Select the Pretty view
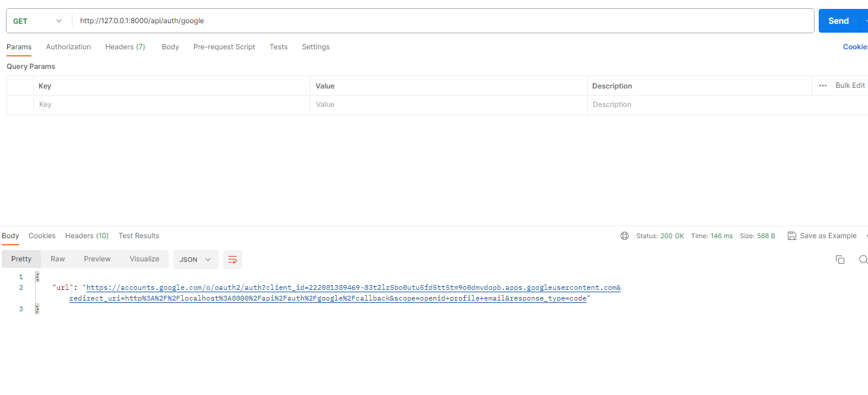The width and height of the screenshot is (868, 395). 21,259
